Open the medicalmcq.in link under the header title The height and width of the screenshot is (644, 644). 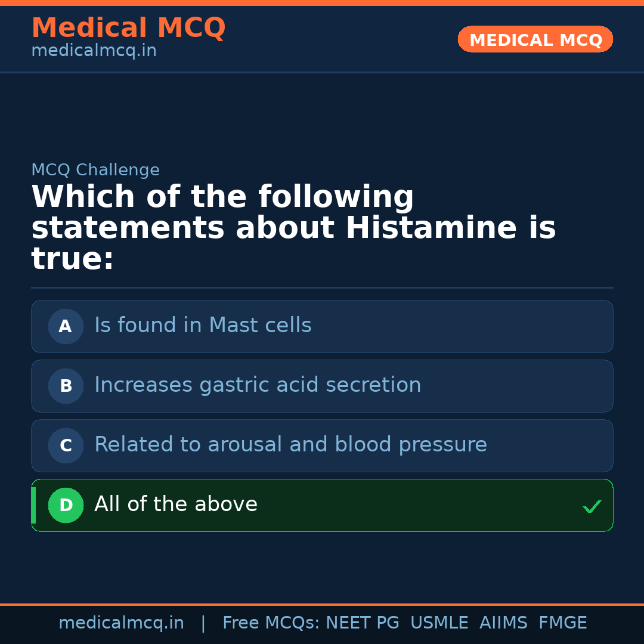tap(94, 51)
